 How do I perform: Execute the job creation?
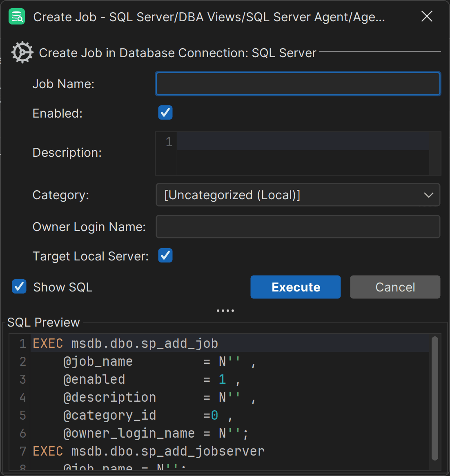[x=295, y=287]
